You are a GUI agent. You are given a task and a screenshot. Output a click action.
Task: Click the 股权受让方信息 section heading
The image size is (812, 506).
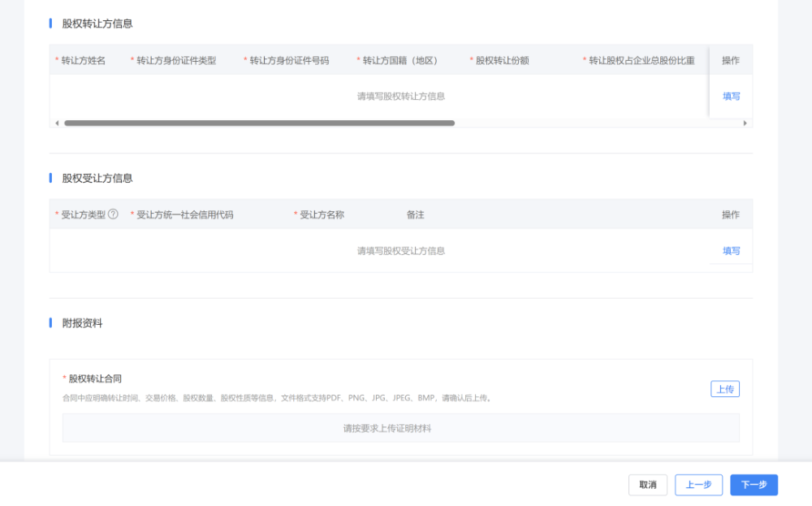pyautogui.click(x=97, y=178)
